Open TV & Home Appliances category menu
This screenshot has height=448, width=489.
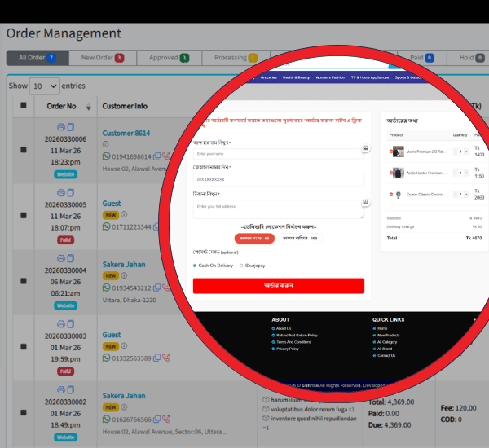pos(370,77)
